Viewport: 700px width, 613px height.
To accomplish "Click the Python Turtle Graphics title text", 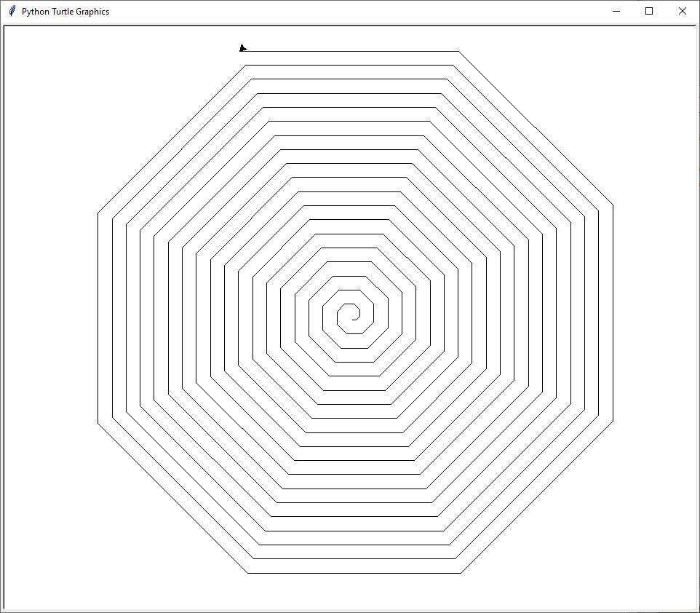I will 65,12.
